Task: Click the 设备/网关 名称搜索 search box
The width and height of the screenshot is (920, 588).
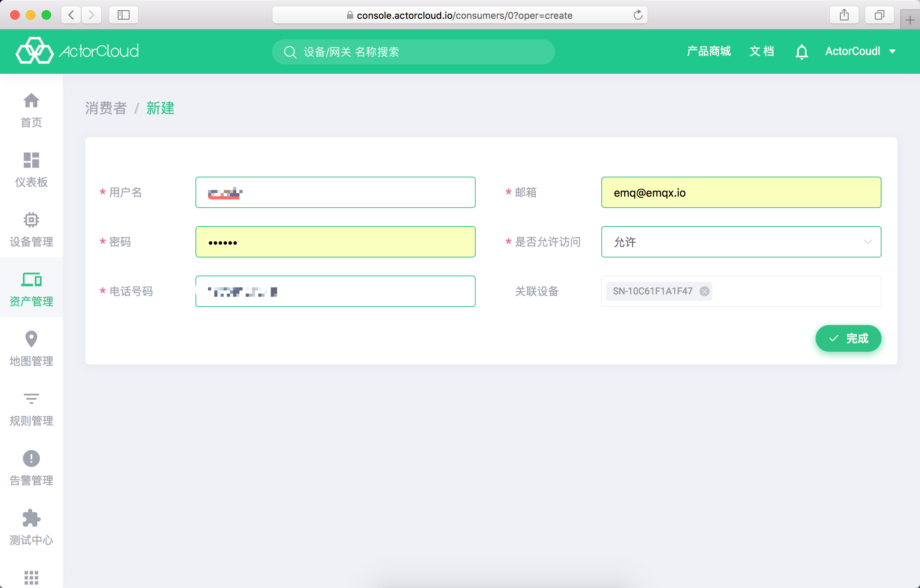Action: [x=413, y=52]
